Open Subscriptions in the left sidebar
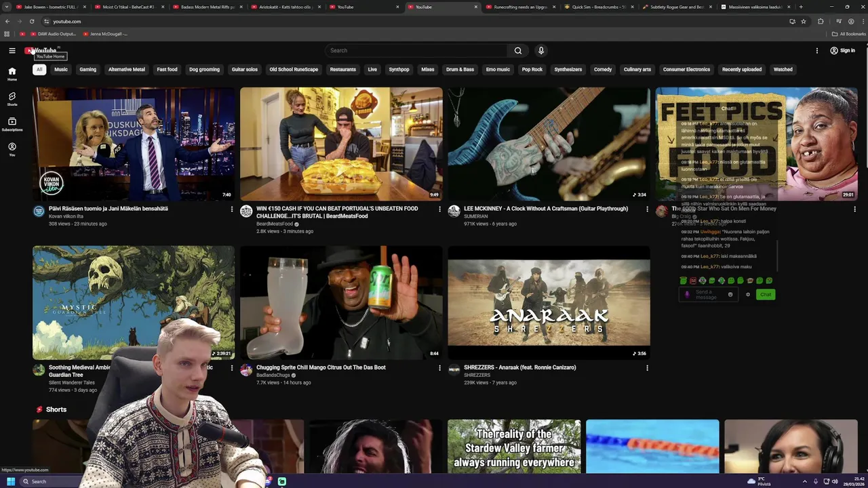Image resolution: width=868 pixels, height=488 pixels. (12, 124)
